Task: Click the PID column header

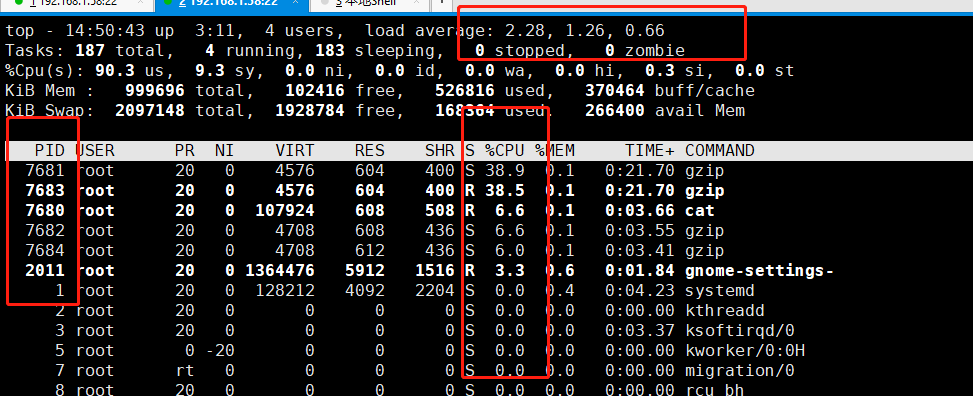Action: pyautogui.click(x=50, y=151)
